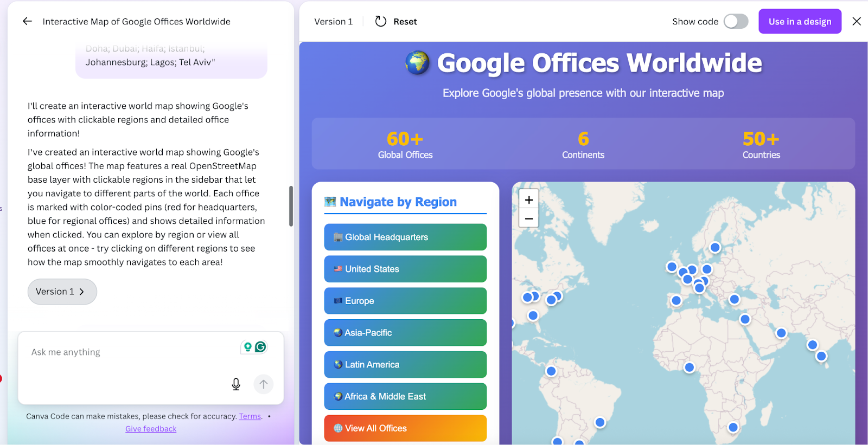Select United States region button
Image resolution: width=868 pixels, height=445 pixels.
[x=405, y=269]
